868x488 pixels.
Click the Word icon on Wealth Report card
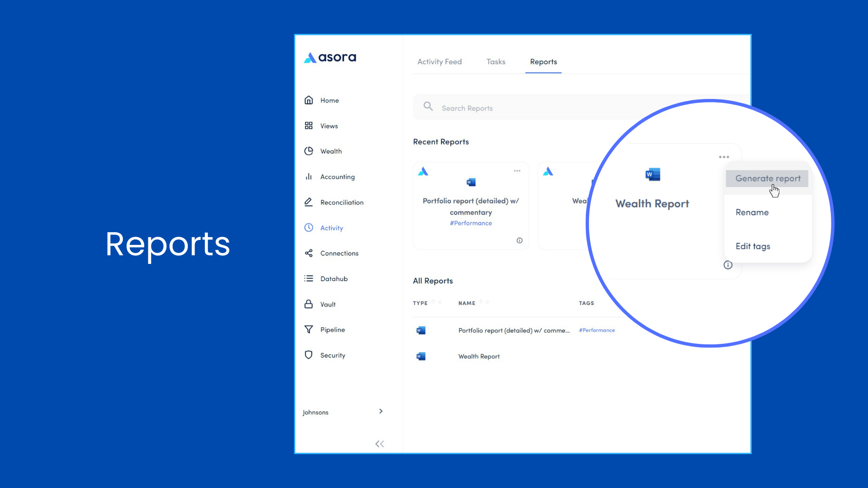tap(651, 174)
